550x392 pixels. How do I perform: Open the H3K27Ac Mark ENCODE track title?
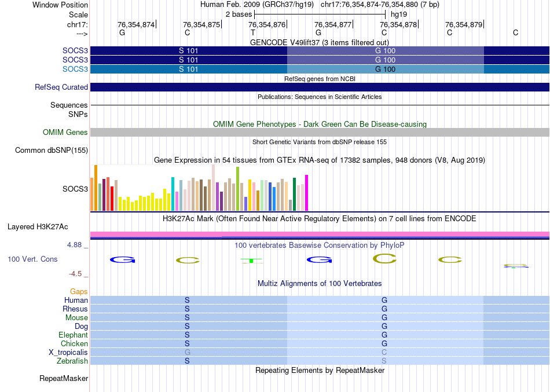click(320, 219)
